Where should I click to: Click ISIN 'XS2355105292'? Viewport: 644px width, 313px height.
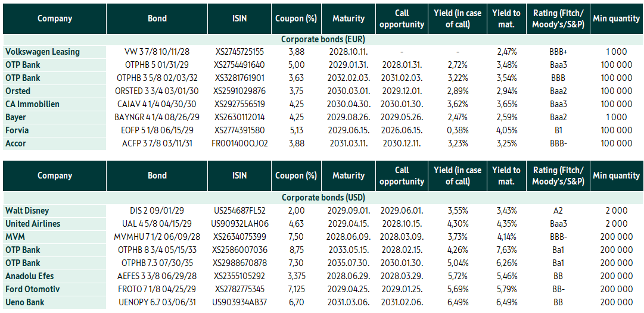(x=239, y=277)
